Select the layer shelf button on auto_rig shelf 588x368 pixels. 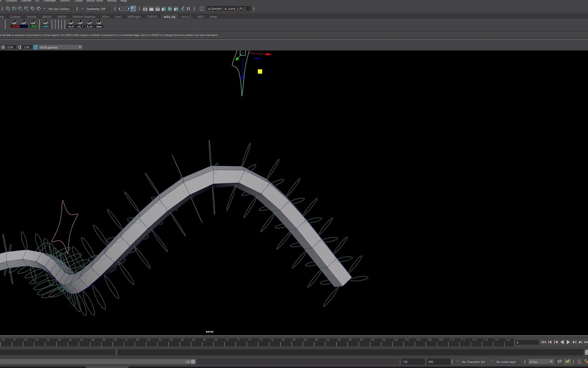coord(99,24)
